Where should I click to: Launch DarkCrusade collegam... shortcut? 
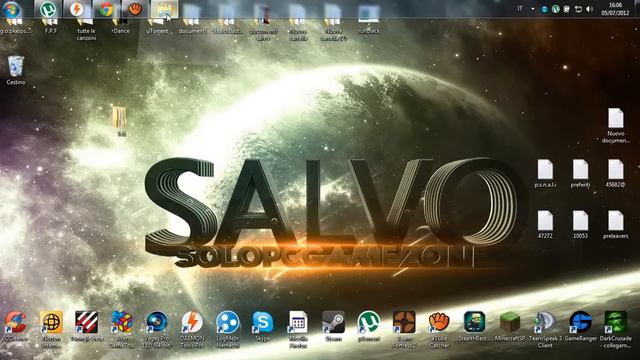(x=616, y=329)
